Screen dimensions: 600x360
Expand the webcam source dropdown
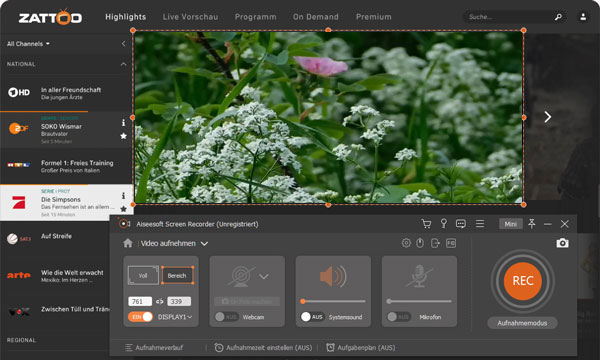pyautogui.click(x=264, y=276)
